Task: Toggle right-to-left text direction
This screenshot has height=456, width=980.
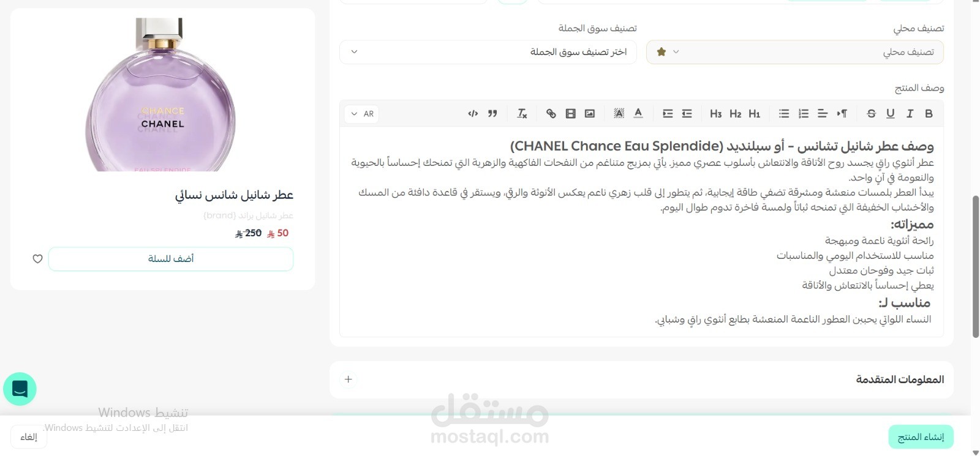Action: (842, 113)
